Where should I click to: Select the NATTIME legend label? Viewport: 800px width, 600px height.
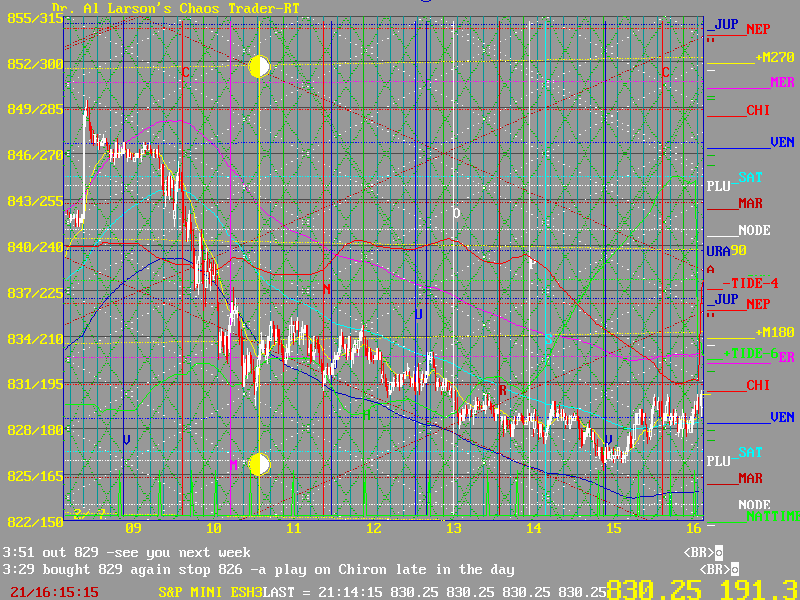click(x=768, y=517)
